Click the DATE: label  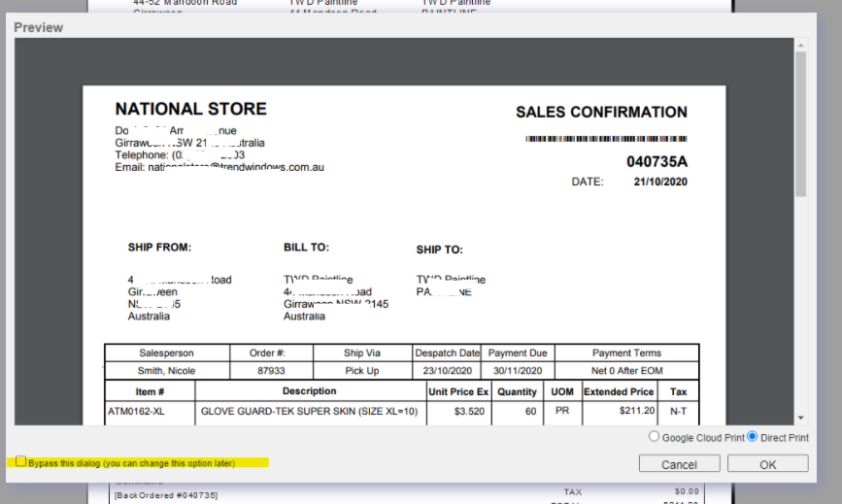click(x=588, y=182)
